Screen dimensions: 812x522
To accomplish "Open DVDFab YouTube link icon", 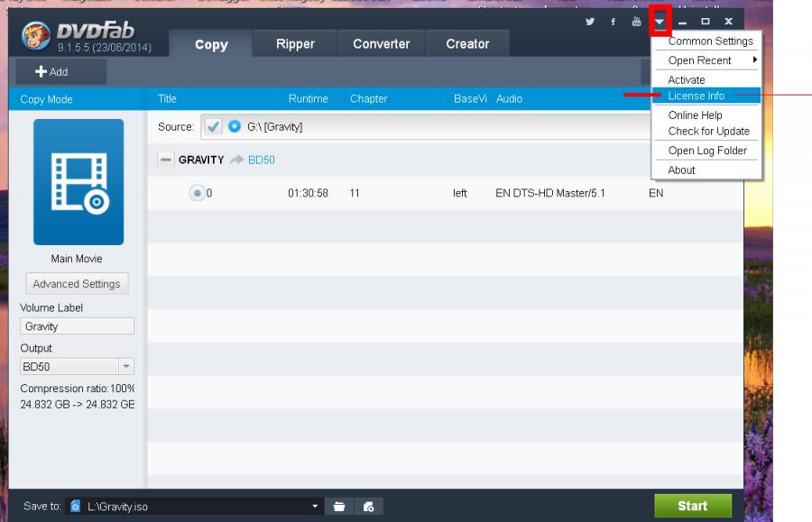I will click(636, 22).
